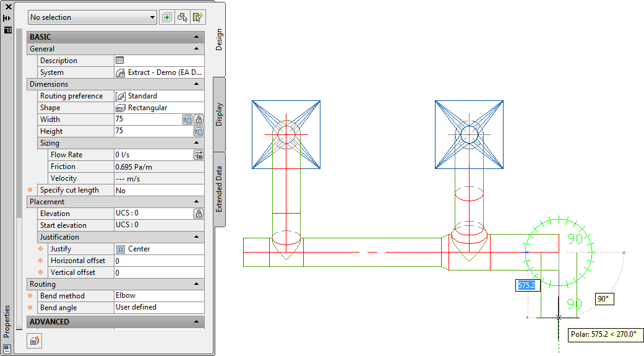The image size is (644, 356).
Task: Change the Routing preference Standard value
Action: pos(160,96)
